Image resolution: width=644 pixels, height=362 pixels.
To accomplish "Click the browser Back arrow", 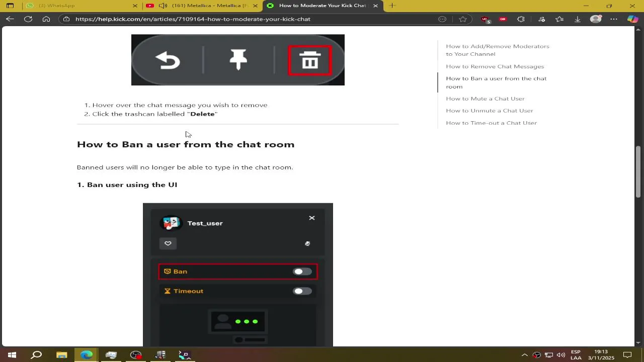I will point(10,19).
